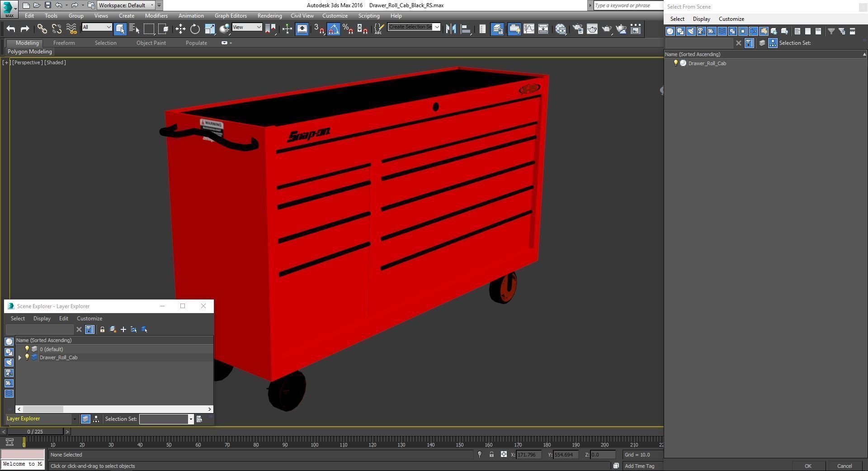
Task: Click OK in Select From Scene
Action: [x=807, y=466]
